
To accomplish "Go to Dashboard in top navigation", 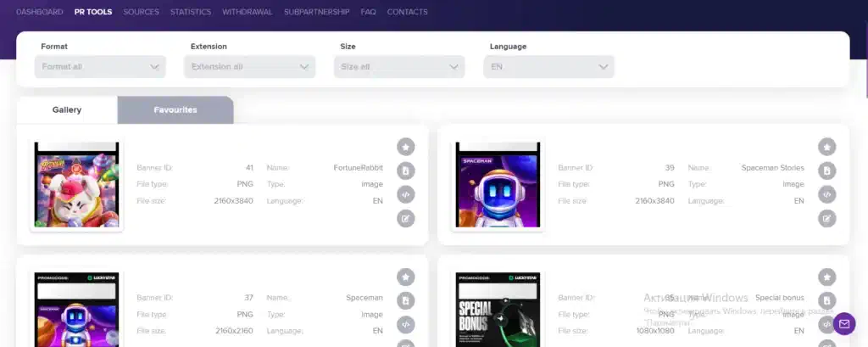I will 39,12.
